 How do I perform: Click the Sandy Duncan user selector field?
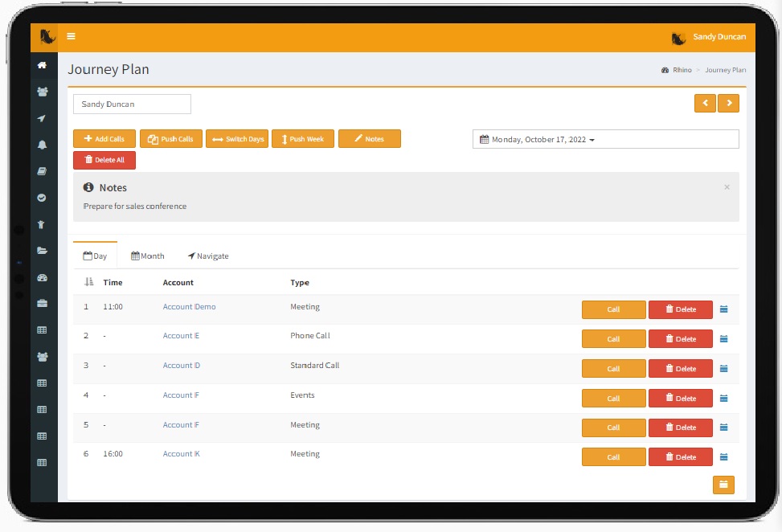[x=132, y=104]
